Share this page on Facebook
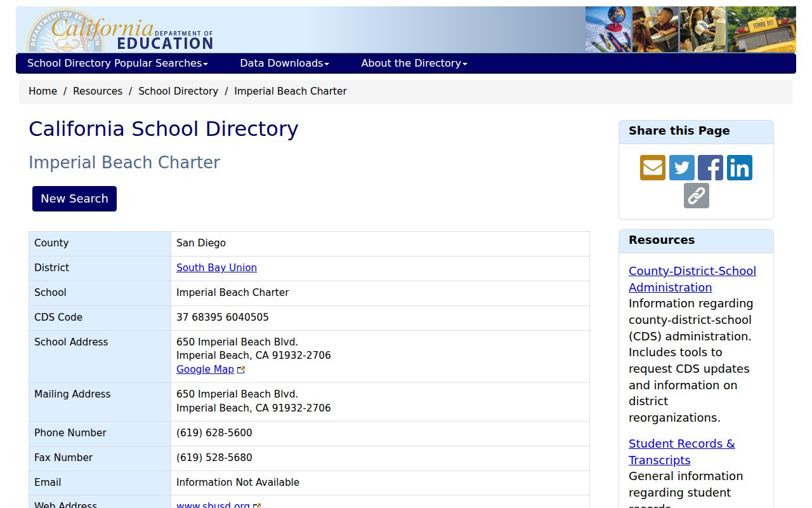 [710, 168]
